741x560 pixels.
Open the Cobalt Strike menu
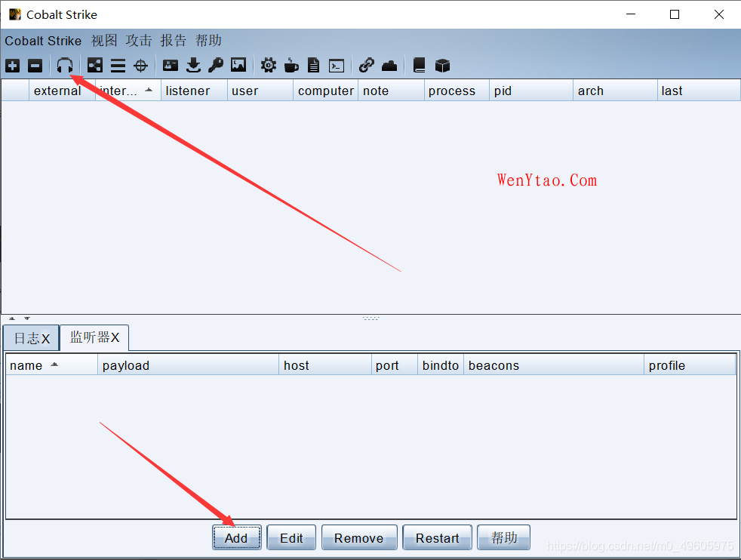coord(43,41)
